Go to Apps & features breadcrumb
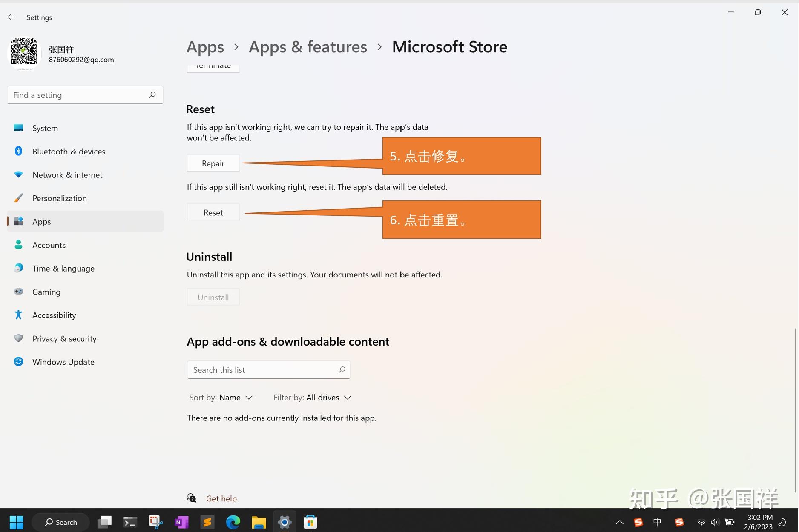The width and height of the screenshot is (799, 532). point(308,47)
